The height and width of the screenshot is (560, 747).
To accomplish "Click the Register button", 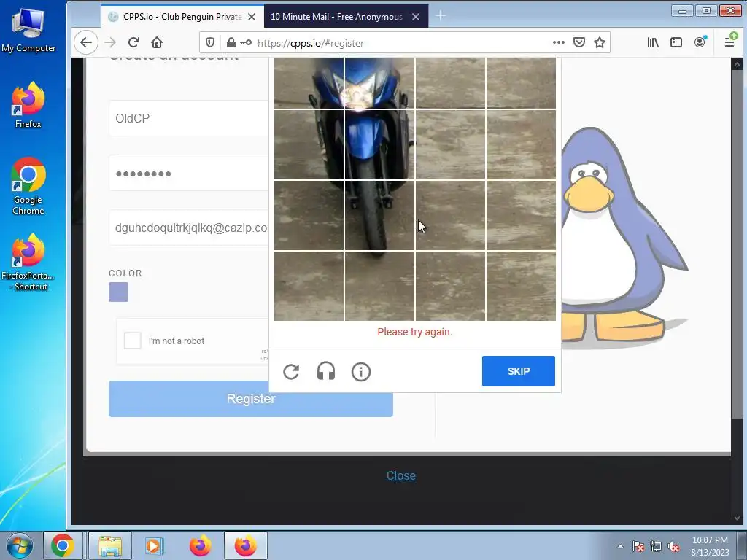I will pos(251,399).
